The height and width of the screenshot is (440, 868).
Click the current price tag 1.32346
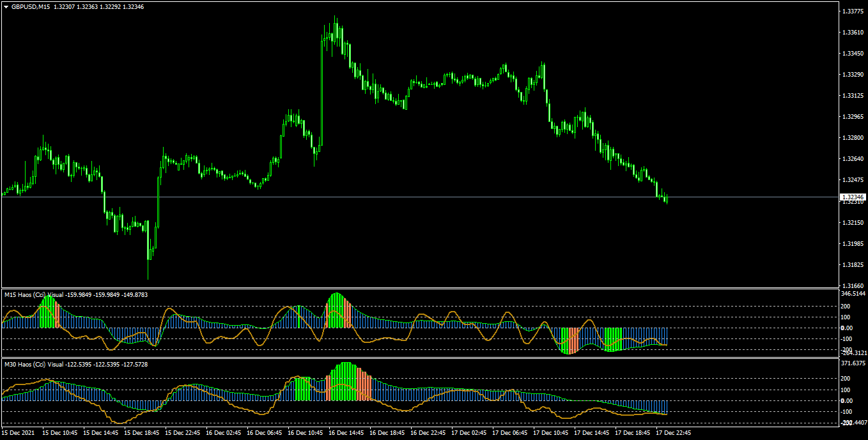click(x=853, y=197)
